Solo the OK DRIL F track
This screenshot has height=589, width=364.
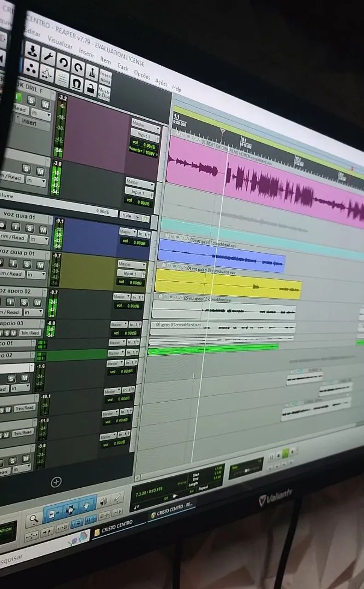point(31,101)
